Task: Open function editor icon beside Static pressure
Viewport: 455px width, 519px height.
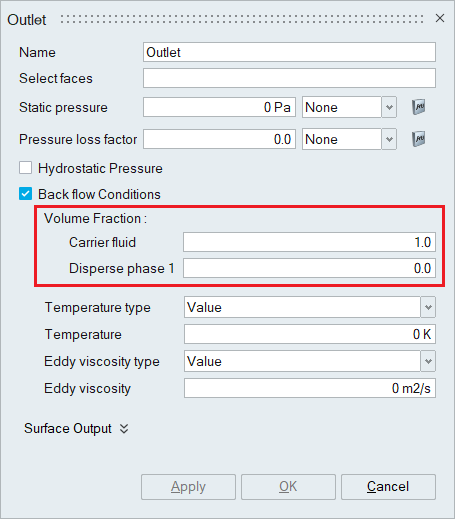Action: click(419, 107)
